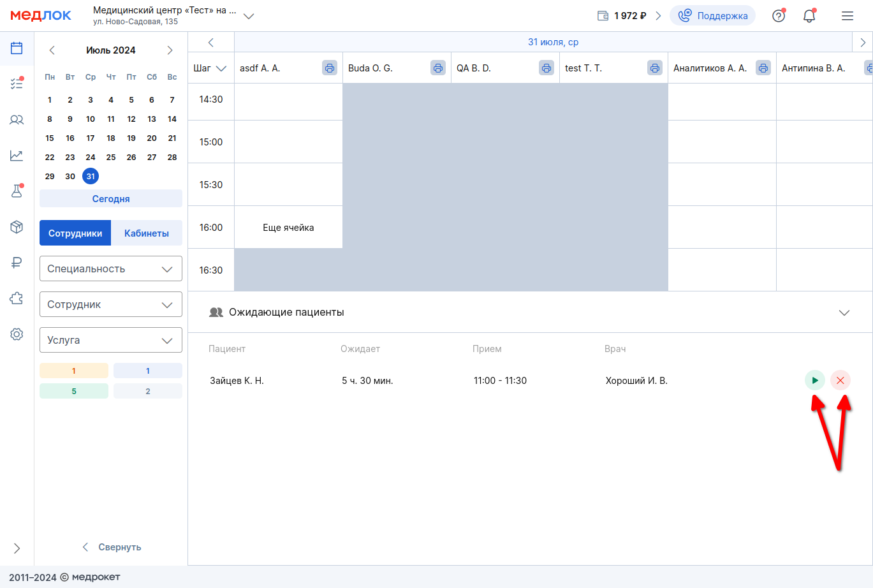Click the wallet balance icon
Viewport: 873px width, 588px height.
[603, 16]
